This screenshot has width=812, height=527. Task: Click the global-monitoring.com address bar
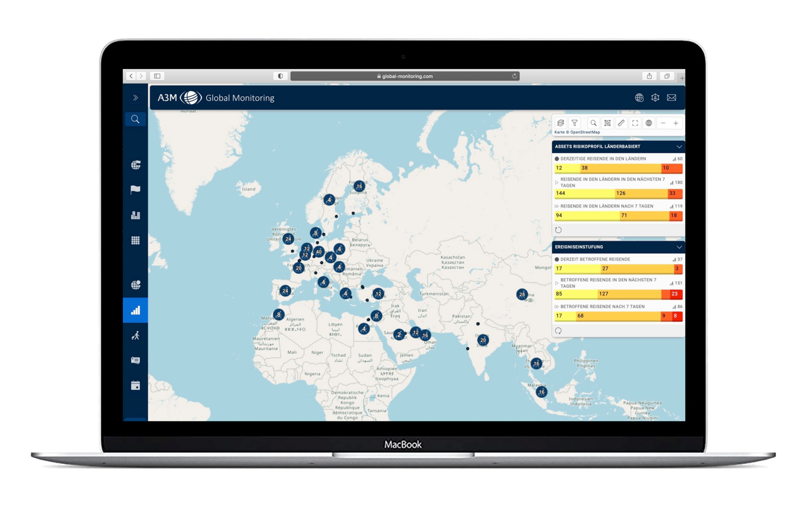[x=405, y=76]
